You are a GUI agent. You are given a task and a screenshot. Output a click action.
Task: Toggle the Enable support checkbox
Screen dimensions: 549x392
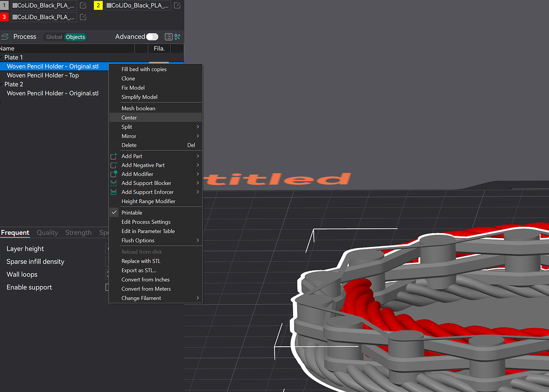point(107,287)
